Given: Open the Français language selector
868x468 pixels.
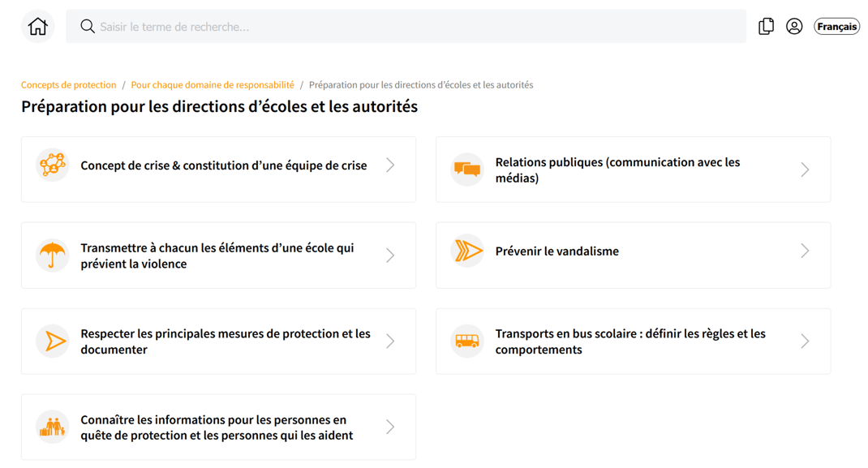Looking at the screenshot, I should 836,27.
